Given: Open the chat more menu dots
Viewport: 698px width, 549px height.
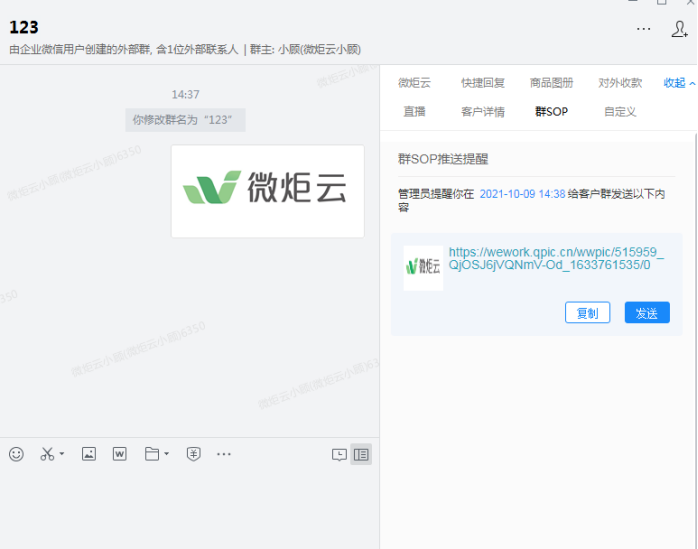Looking at the screenshot, I should pyautogui.click(x=643, y=29).
